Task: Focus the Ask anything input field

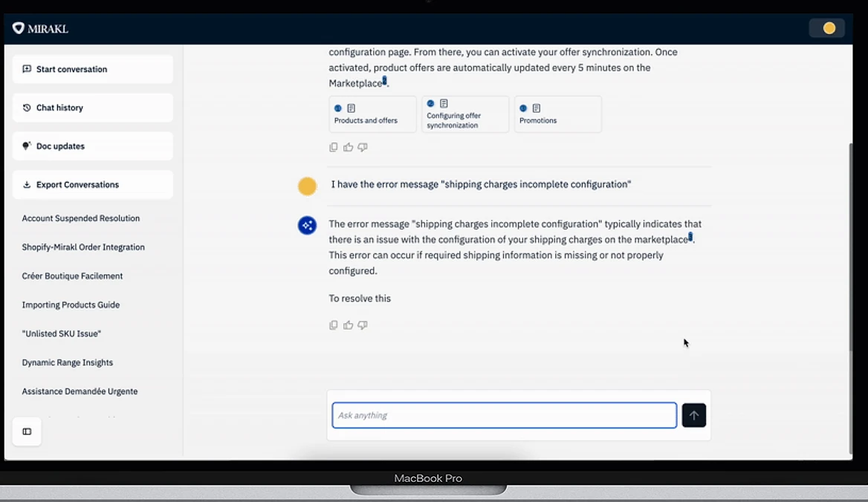Action: click(x=505, y=415)
